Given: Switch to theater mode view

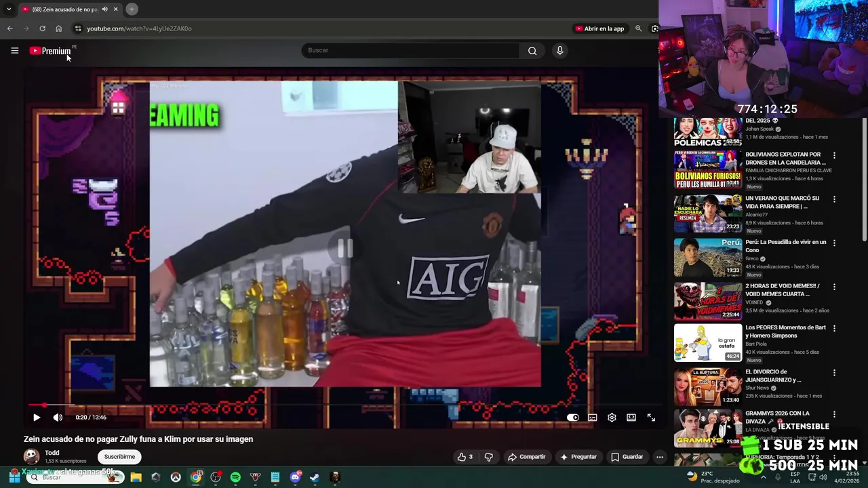Looking at the screenshot, I should [631, 418].
